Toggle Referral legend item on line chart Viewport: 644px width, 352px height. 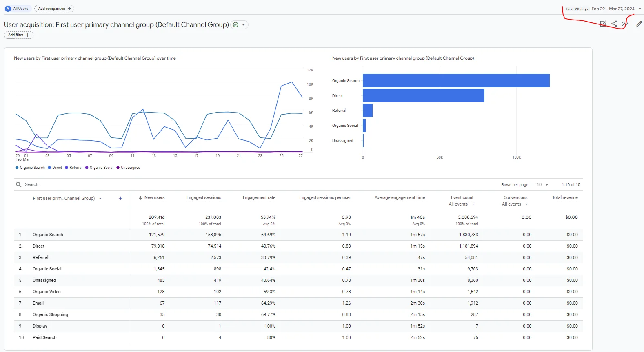73,168
